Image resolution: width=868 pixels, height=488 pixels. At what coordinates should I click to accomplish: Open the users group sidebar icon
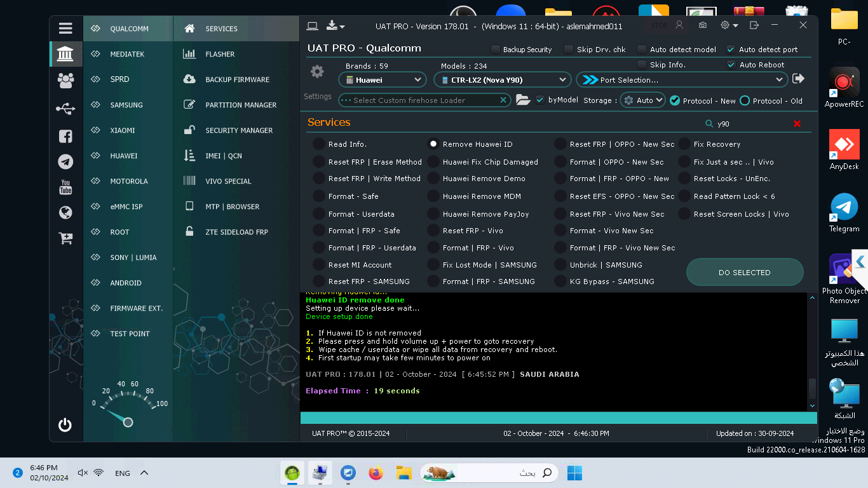click(x=65, y=80)
